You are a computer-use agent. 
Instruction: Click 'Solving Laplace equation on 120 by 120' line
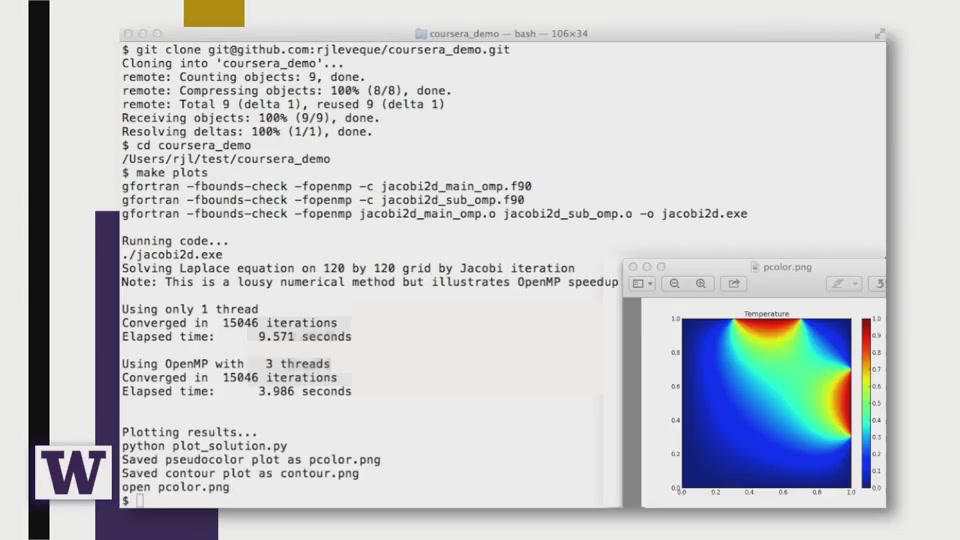(x=348, y=268)
